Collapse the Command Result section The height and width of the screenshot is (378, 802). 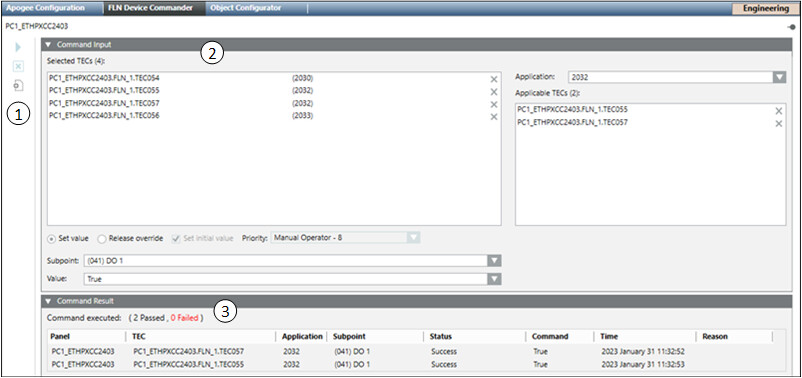click(48, 301)
